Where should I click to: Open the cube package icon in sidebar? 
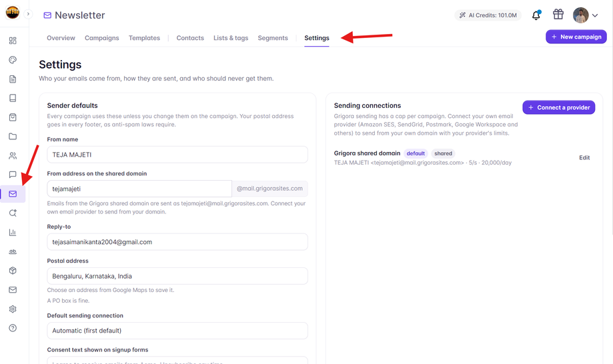coord(13,271)
